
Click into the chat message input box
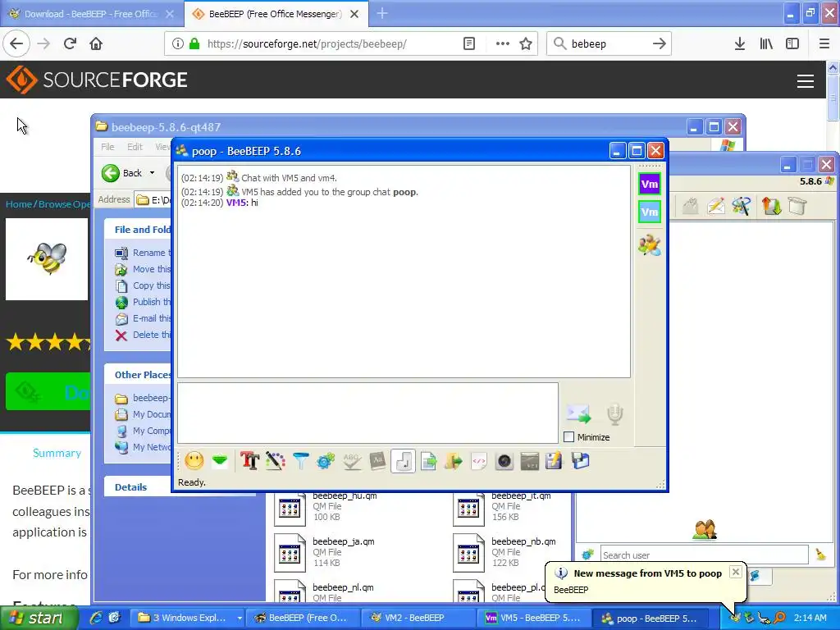tap(367, 413)
